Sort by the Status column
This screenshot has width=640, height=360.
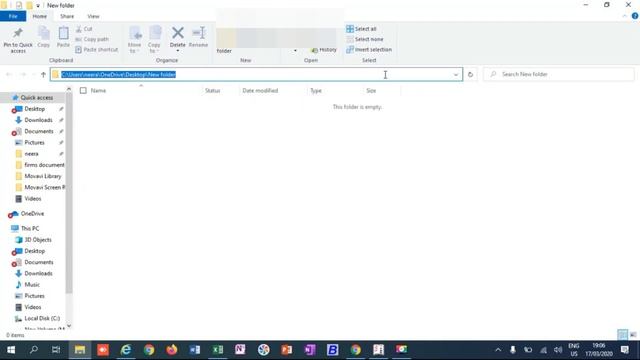point(212,91)
